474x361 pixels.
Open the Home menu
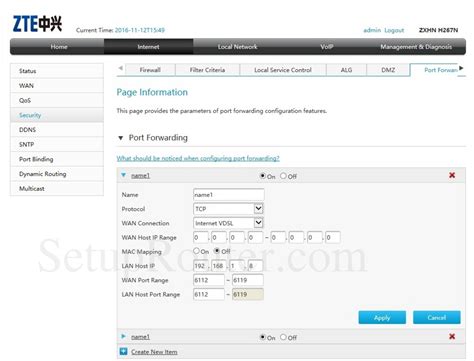[x=59, y=47]
